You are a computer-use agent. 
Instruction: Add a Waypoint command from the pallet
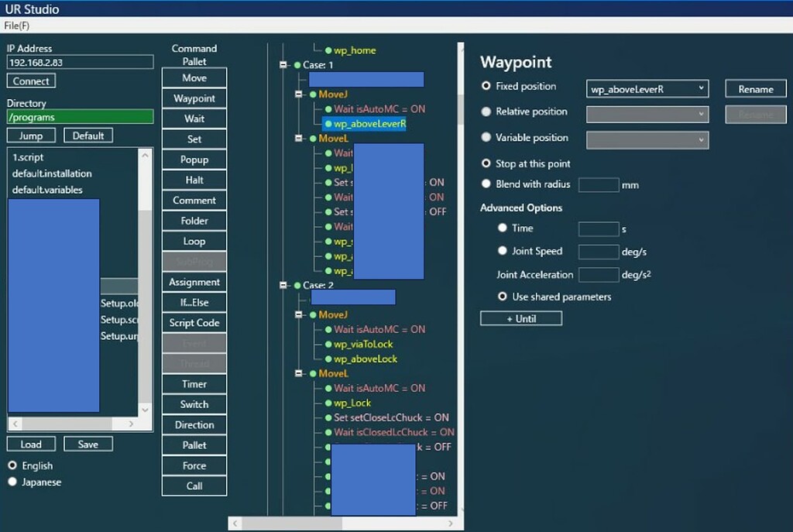point(194,98)
